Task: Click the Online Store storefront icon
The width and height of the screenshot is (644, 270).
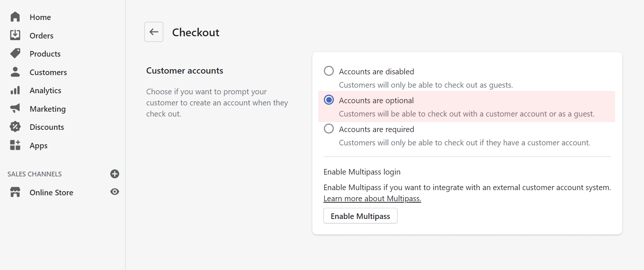Action: point(15,192)
